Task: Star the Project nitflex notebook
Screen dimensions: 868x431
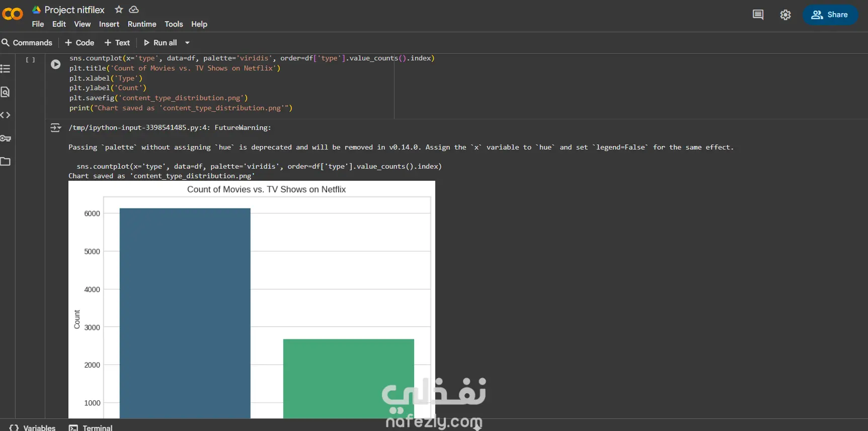Action: click(x=119, y=10)
